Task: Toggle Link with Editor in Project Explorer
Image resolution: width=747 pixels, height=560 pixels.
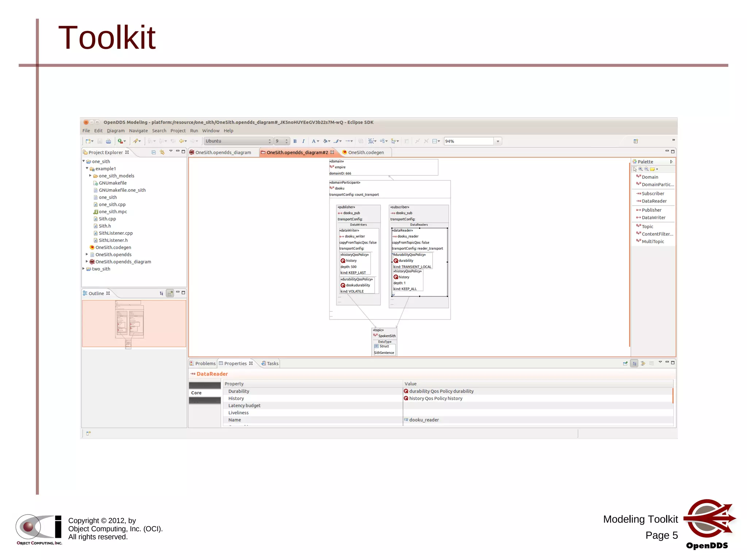Action: (162, 152)
